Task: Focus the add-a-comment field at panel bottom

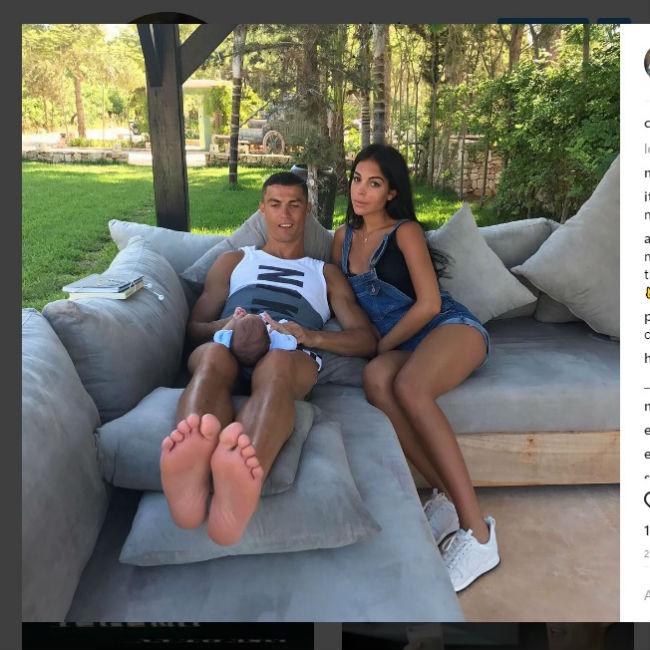Action: (x=647, y=595)
